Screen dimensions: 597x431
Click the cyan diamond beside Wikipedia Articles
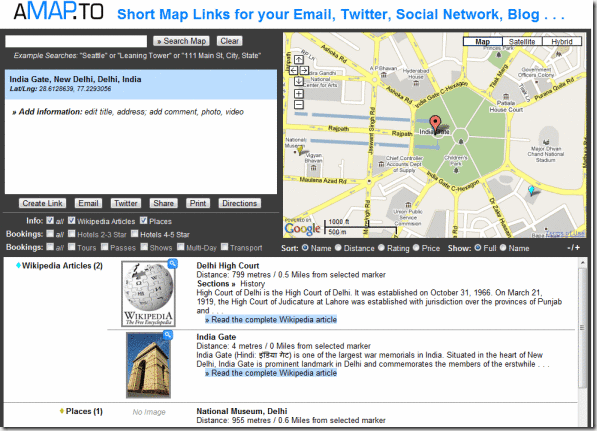tap(18, 265)
